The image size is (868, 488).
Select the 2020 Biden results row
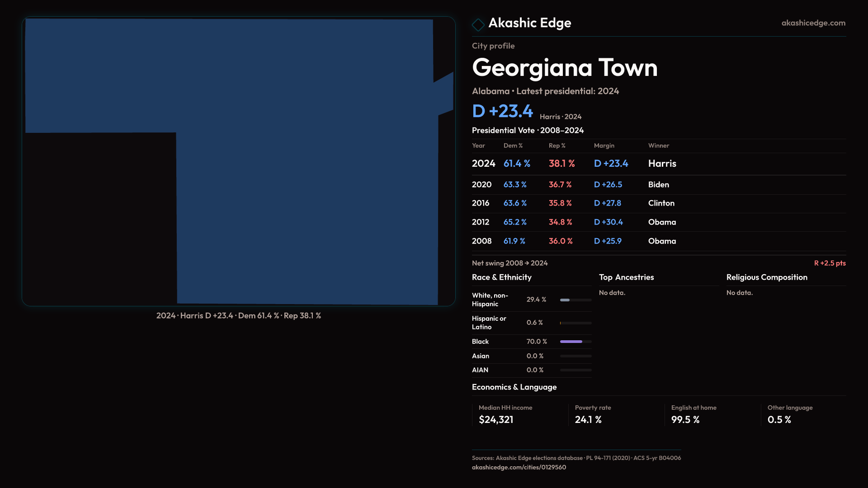coord(658,185)
